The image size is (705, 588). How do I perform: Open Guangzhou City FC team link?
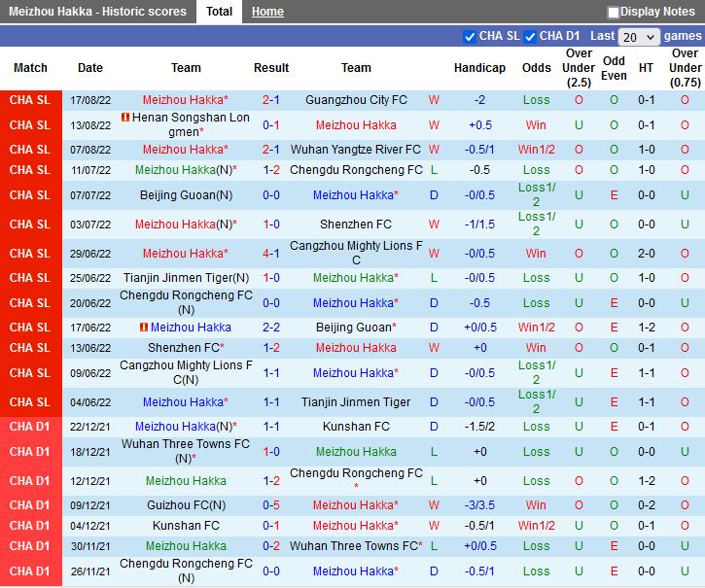coord(356,100)
